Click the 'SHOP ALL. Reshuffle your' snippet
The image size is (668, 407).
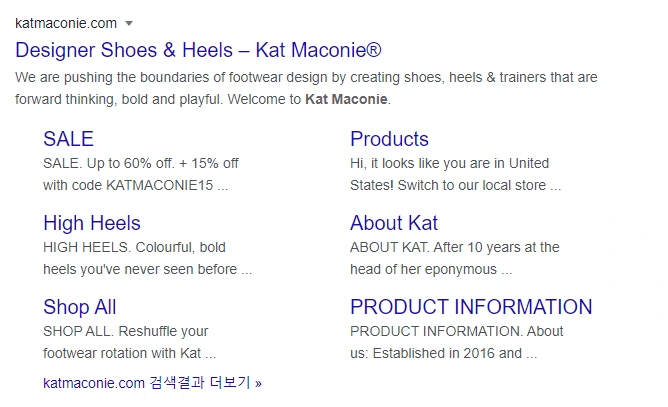[126, 331]
